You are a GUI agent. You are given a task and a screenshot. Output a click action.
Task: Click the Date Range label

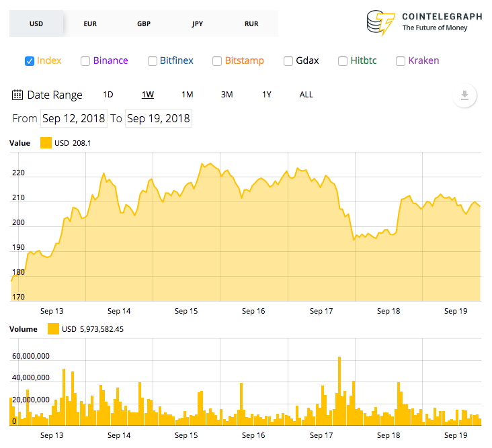tap(54, 95)
